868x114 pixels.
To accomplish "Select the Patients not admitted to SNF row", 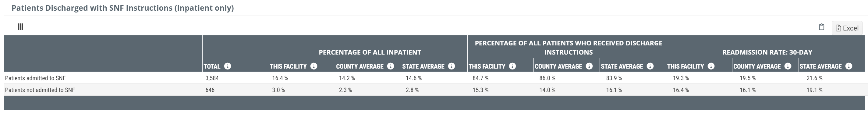I will 434,90.
